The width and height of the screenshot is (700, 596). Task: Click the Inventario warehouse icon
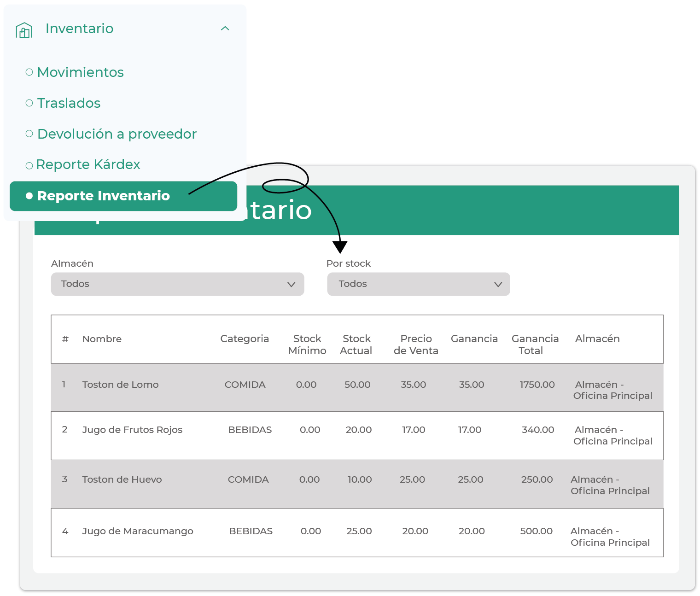24,30
